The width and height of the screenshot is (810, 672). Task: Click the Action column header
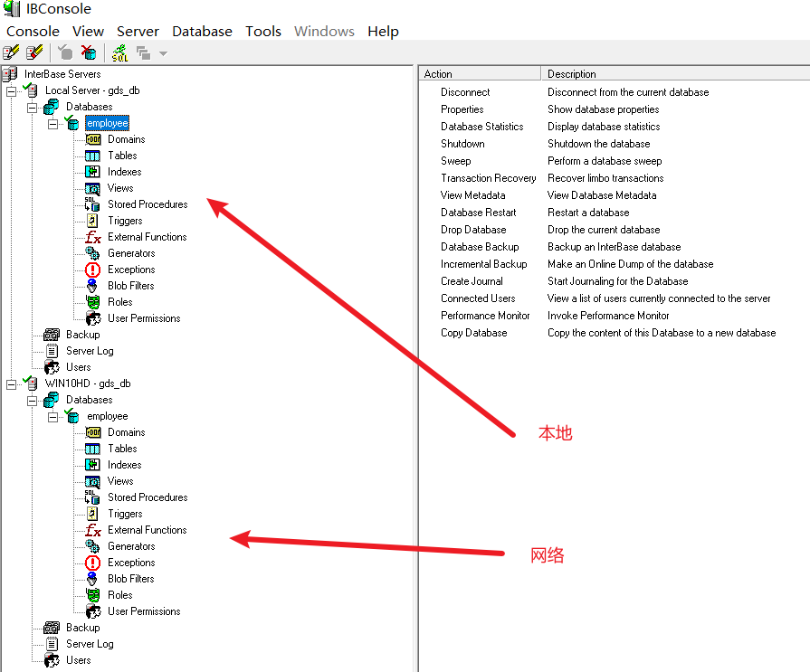480,74
